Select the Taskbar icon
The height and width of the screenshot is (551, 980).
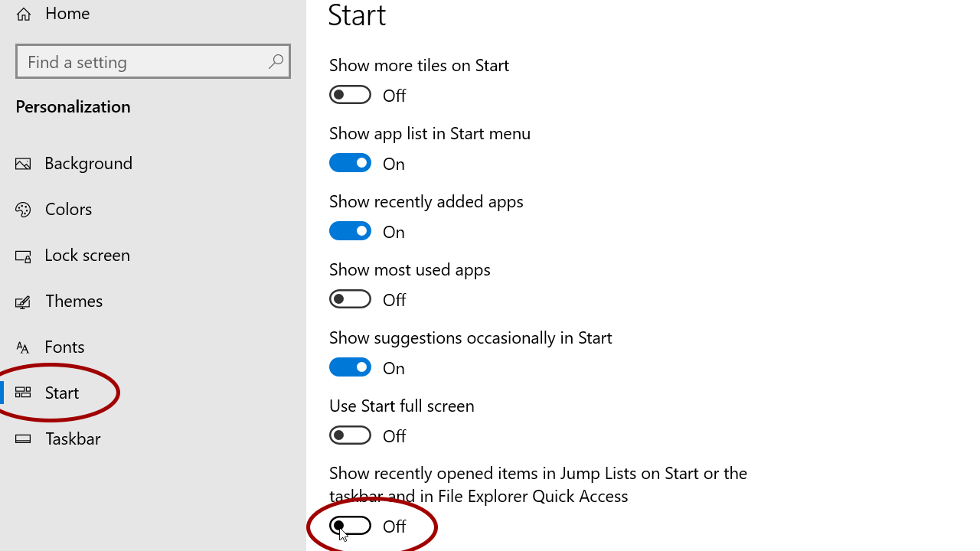click(22, 438)
